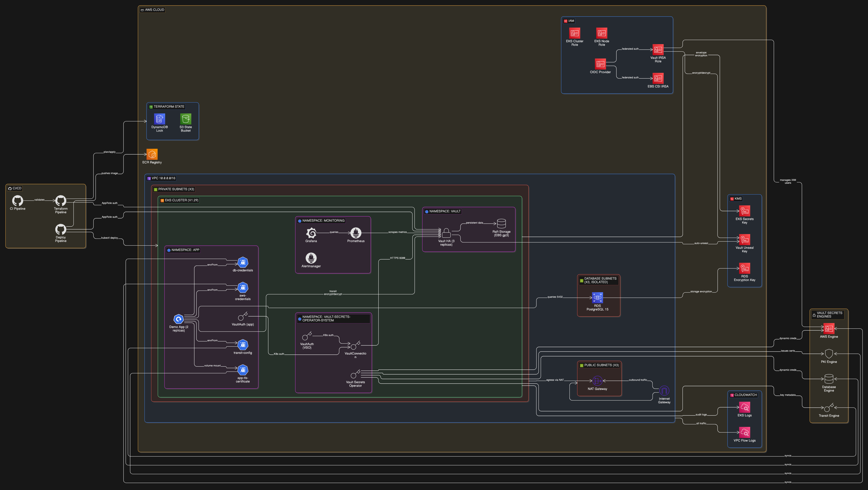Click the 'auto-unseal' edge label
Image resolution: width=868 pixels, height=490 pixels.
[x=701, y=243]
